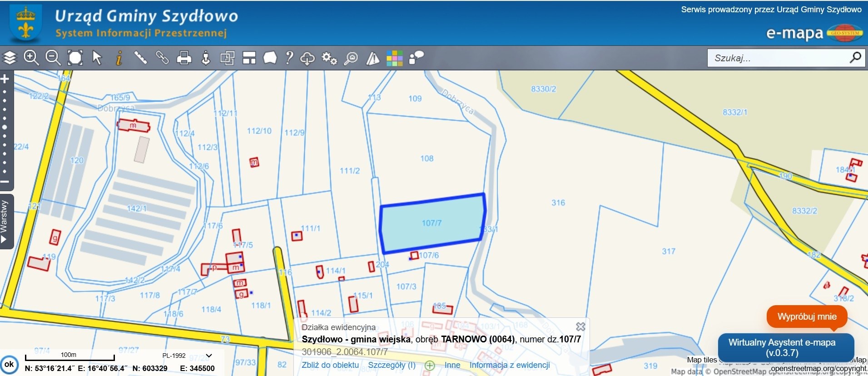Open Szczegóły (I) link

(x=392, y=365)
